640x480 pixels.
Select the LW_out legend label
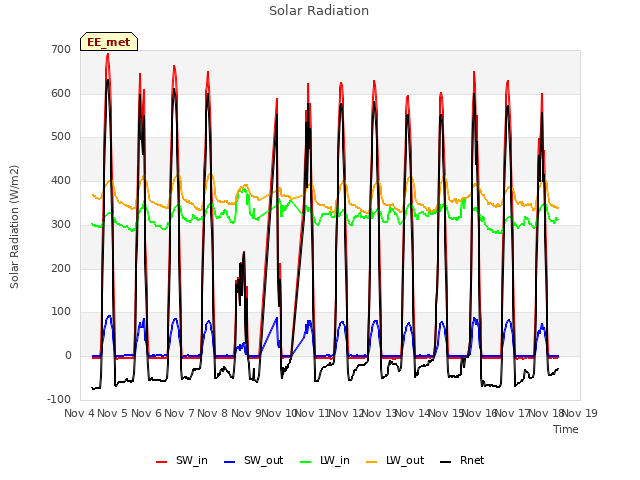click(405, 461)
